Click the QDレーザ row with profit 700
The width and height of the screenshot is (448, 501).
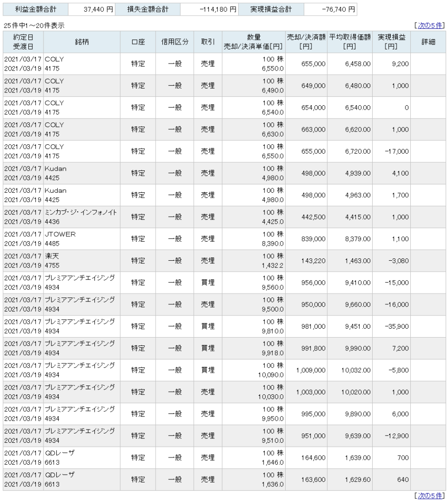[x=224, y=458]
